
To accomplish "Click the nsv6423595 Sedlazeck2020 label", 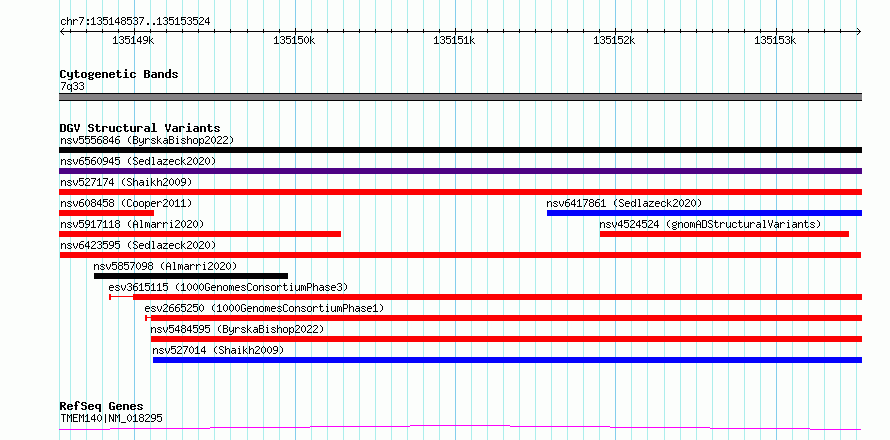I will pyautogui.click(x=138, y=245).
